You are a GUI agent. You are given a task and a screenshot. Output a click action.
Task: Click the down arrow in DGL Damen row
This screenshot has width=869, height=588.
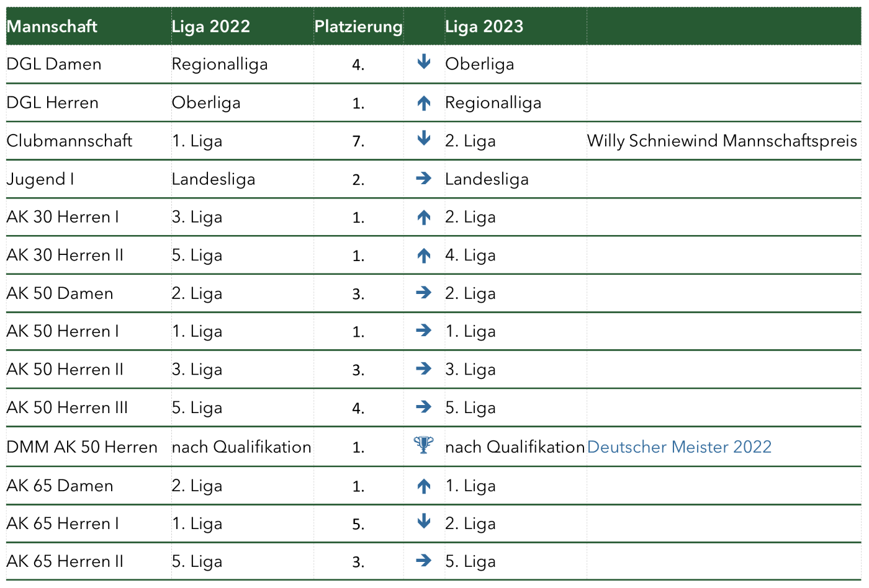point(424,61)
